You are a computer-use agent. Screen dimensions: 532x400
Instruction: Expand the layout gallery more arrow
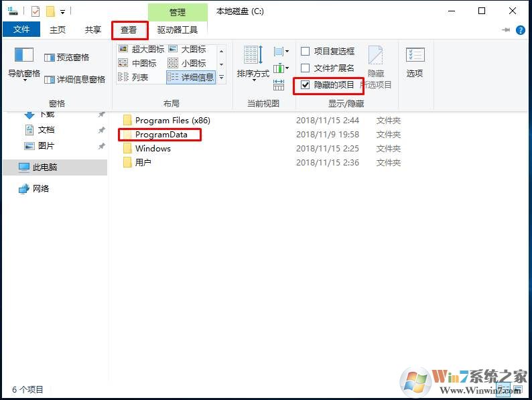coord(222,77)
